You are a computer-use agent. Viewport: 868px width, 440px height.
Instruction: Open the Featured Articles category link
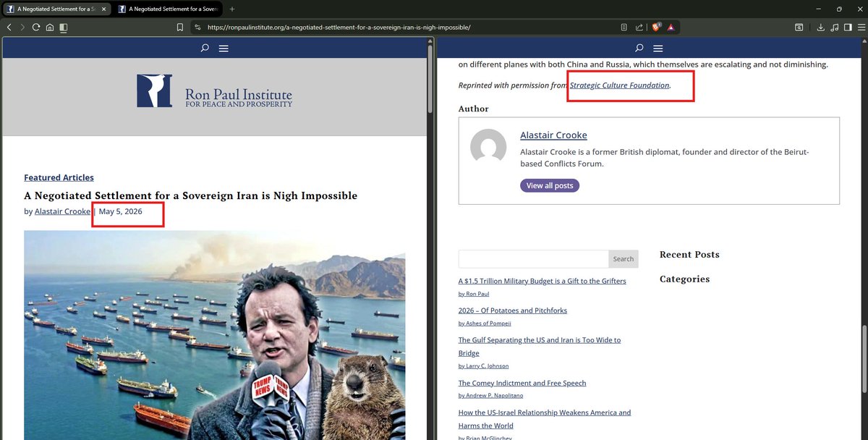[59, 177]
